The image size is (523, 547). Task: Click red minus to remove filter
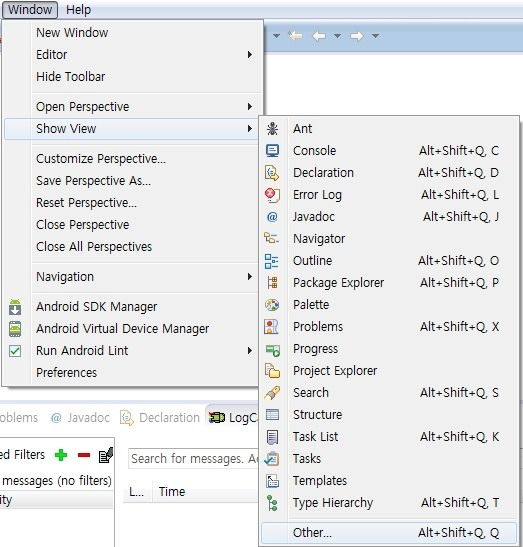tap(84, 455)
